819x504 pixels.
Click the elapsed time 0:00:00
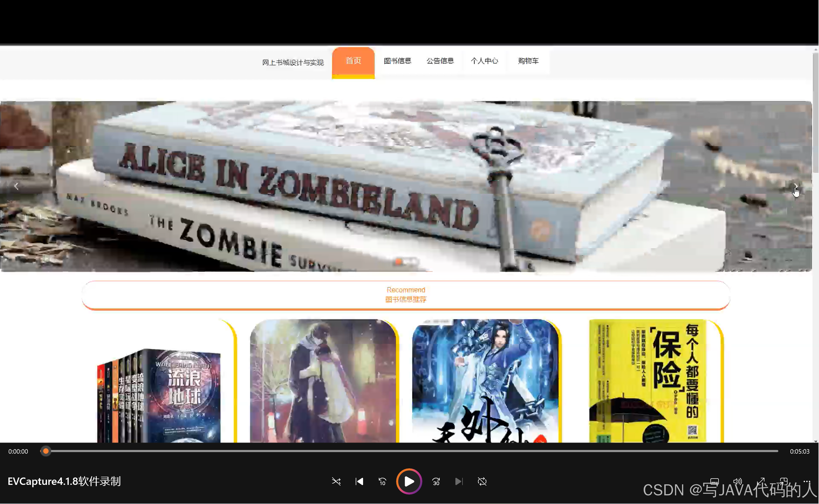tap(18, 451)
